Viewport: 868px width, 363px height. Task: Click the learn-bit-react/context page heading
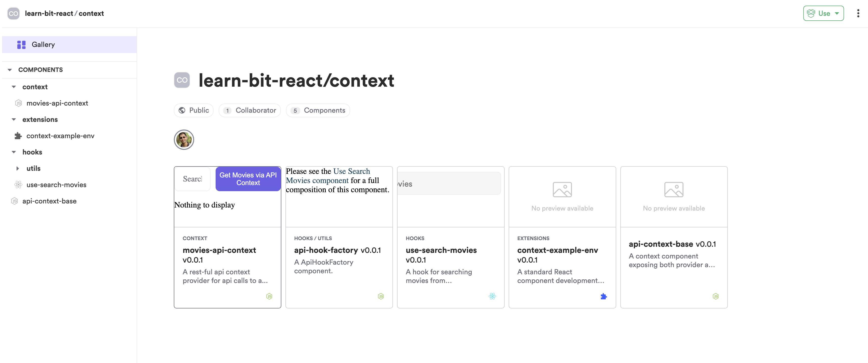coord(297,81)
